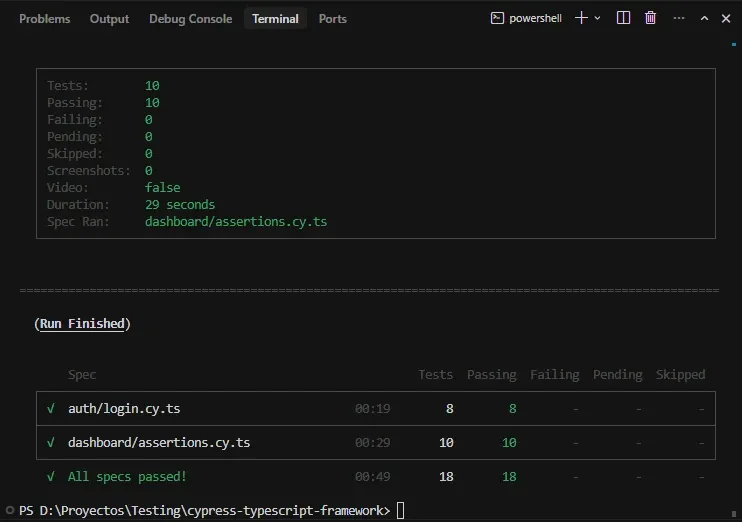Click the auth/login.cy.ts spec row
Screen dimensions: 742x522
376,408
